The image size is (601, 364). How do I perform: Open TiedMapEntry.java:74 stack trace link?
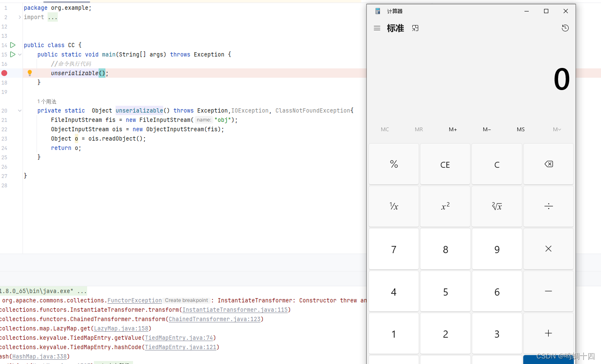pos(179,338)
